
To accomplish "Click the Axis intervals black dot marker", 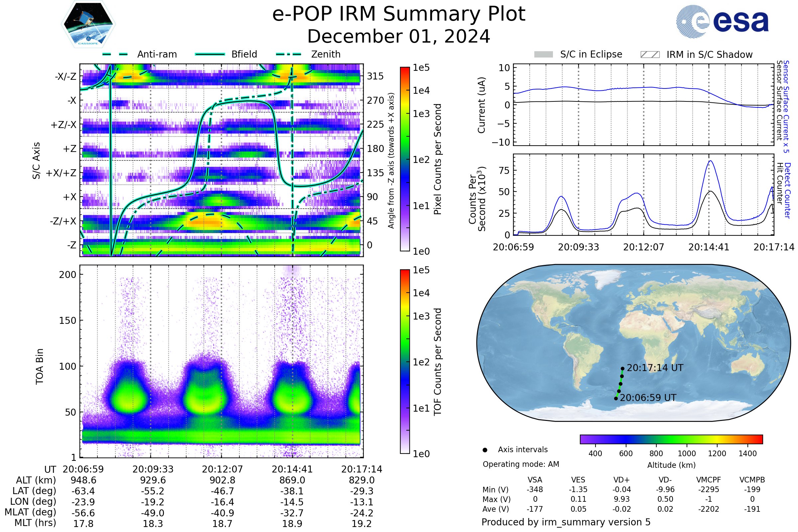I will 485,450.
